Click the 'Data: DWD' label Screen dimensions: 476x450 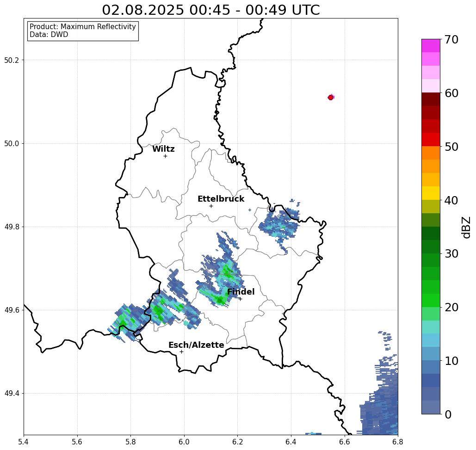(x=49, y=35)
